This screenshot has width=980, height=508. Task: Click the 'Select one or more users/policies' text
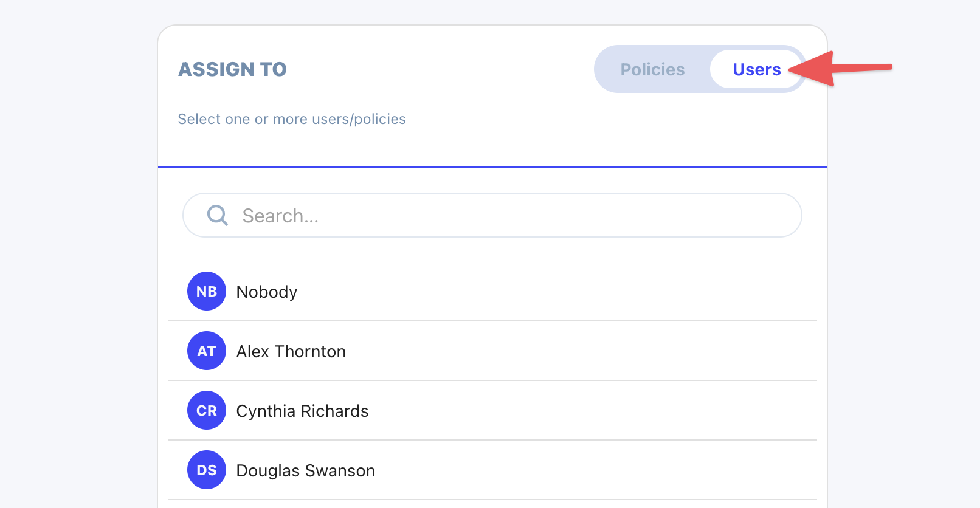292,119
